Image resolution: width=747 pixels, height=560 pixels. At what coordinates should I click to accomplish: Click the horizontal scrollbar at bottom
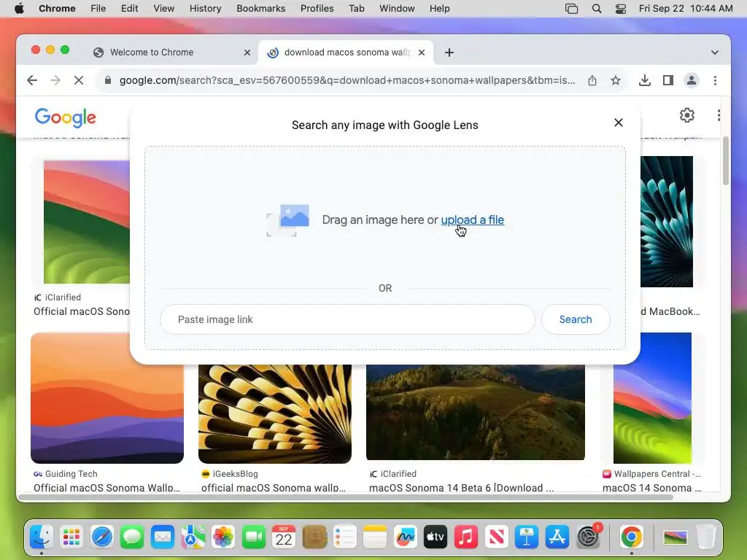(x=346, y=497)
